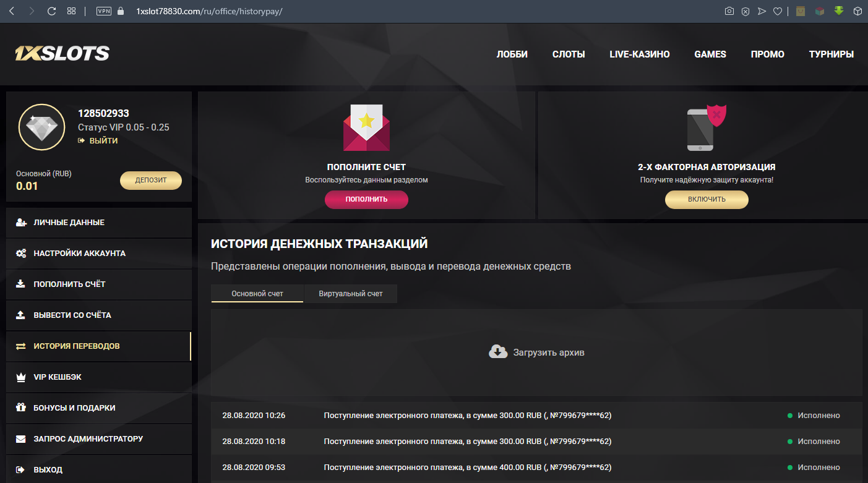
Task: Click the 1XSLOTS logo
Action: point(62,54)
